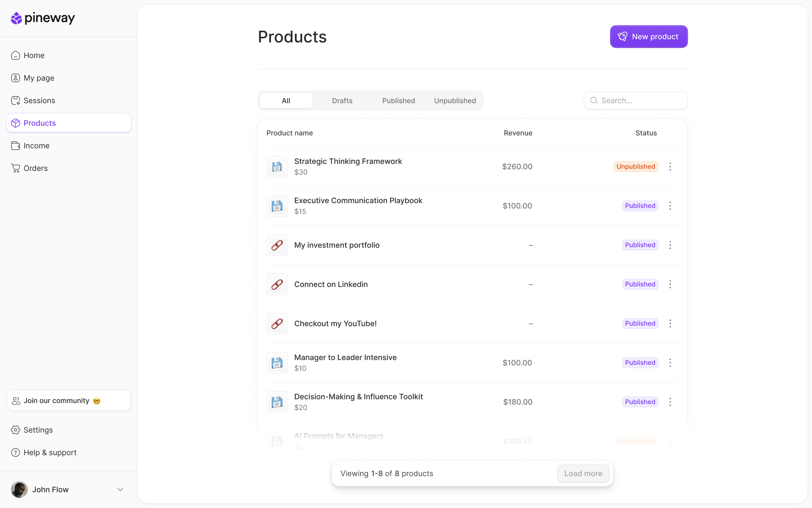Click My page profile icon
Viewport: 812px width, 508px height.
point(15,78)
